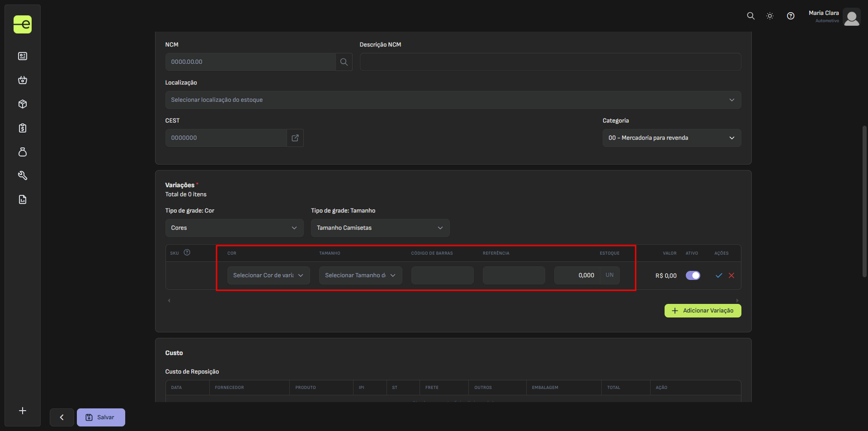
Task: Open the Maria Clara user profile menu
Action: point(834,17)
